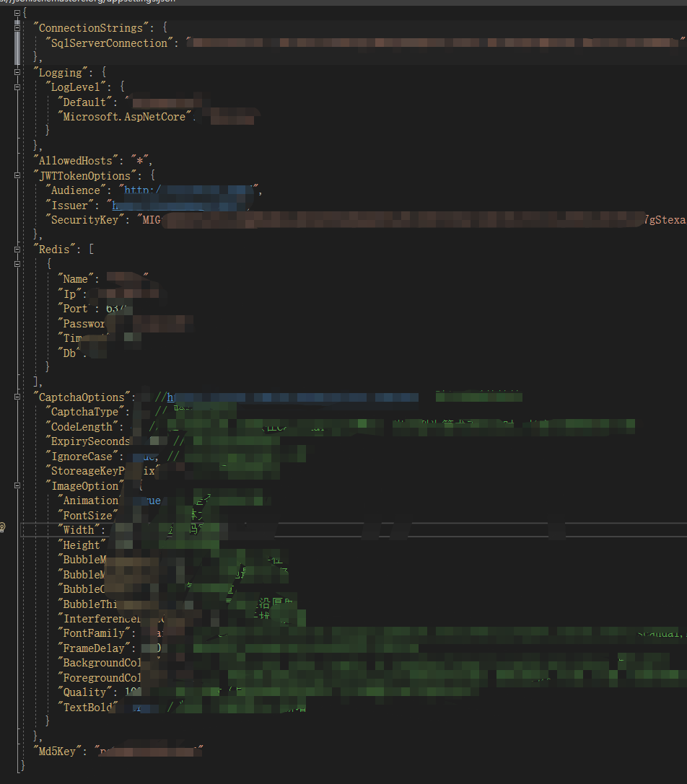Click the "Redis" key
Viewport: 687px width, 784px height.
point(54,250)
